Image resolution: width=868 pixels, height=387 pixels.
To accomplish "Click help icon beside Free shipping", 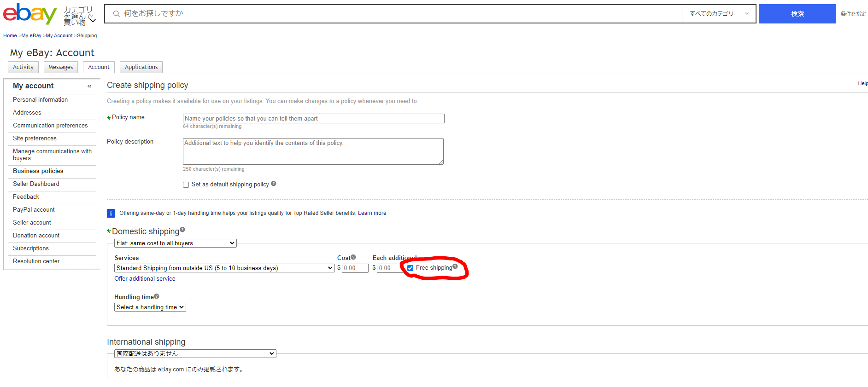I will pyautogui.click(x=455, y=266).
